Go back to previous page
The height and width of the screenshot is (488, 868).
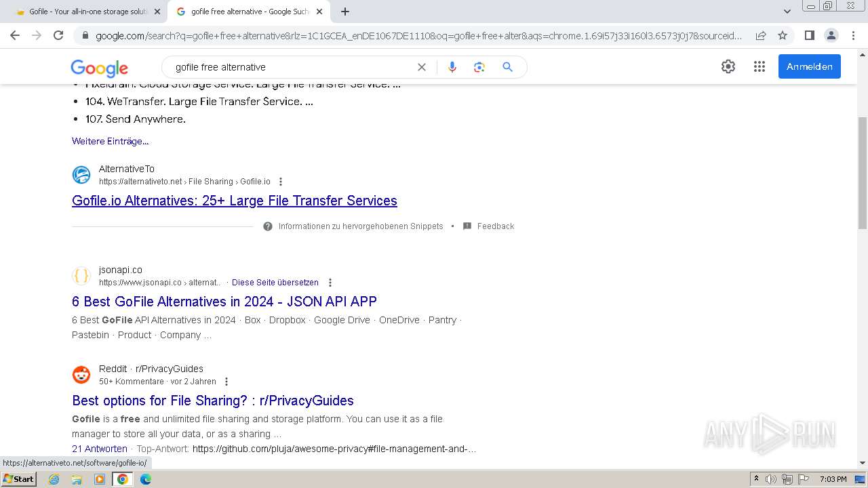coord(15,35)
